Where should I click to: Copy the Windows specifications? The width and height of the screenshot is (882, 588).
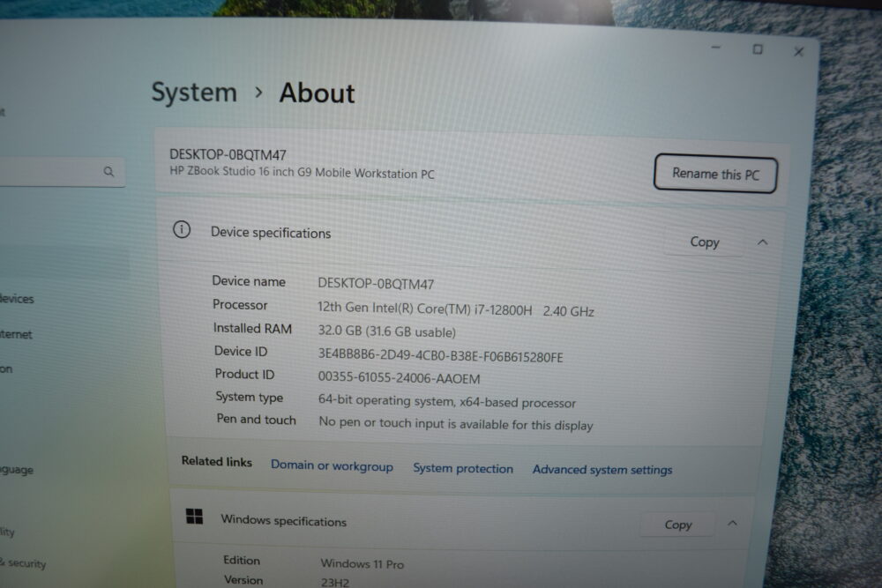677,525
